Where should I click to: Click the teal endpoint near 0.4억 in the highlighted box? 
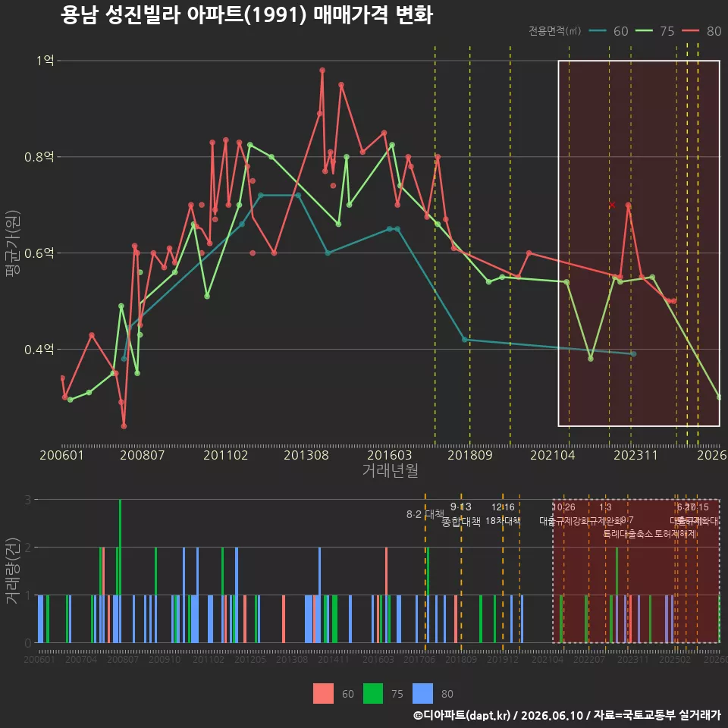pyautogui.click(x=634, y=354)
